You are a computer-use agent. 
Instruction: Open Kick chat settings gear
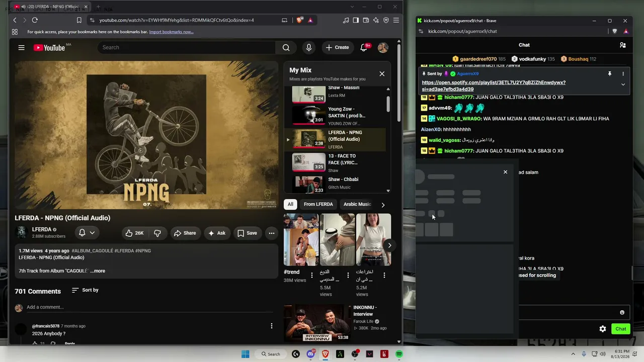(603, 329)
